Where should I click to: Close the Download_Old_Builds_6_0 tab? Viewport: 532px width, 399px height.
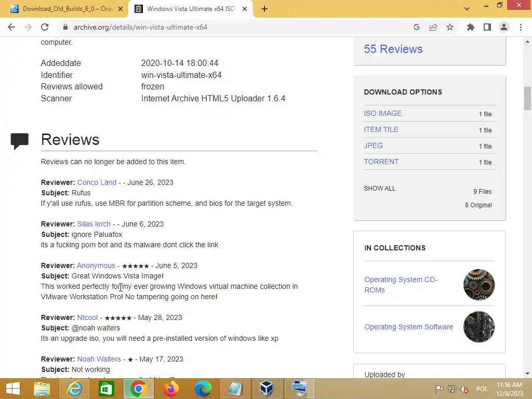point(121,9)
